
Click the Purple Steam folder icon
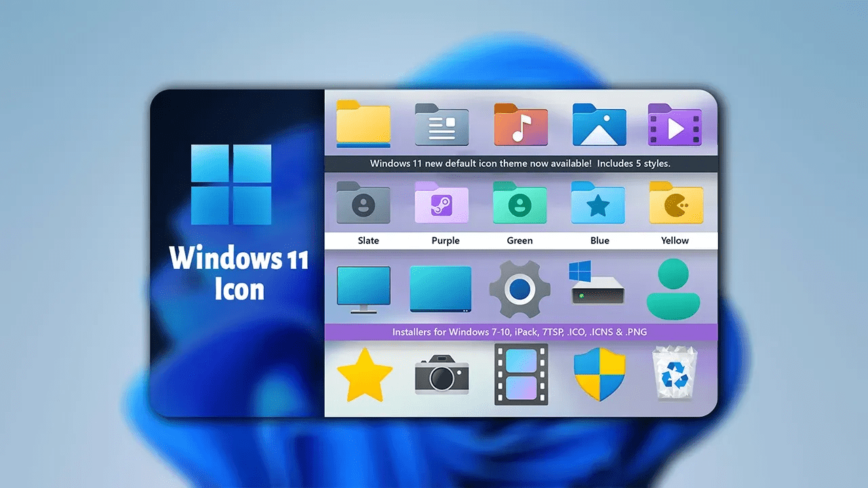click(441, 203)
